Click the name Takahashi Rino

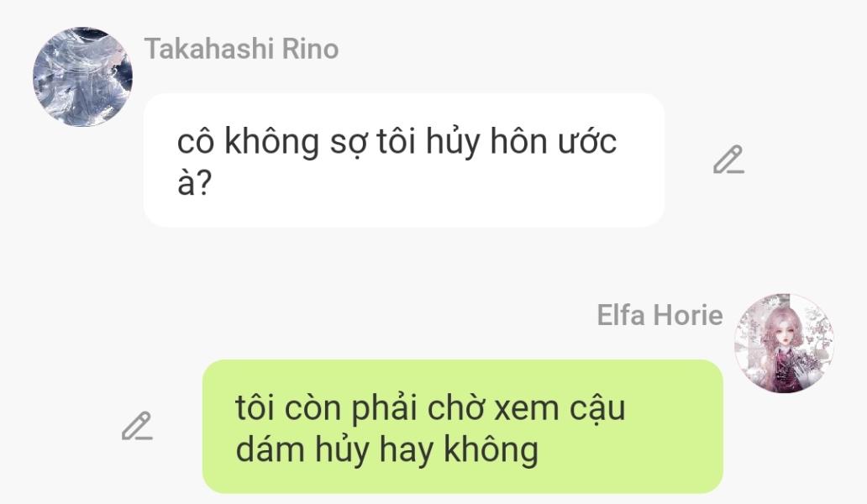pos(242,49)
